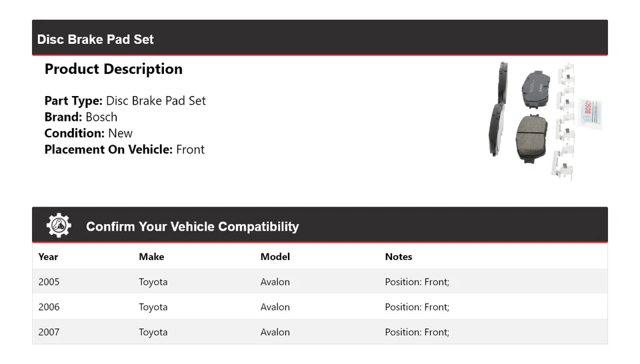Click the Notes column header
Image resolution: width=640 pixels, height=364 pixels.
(399, 257)
